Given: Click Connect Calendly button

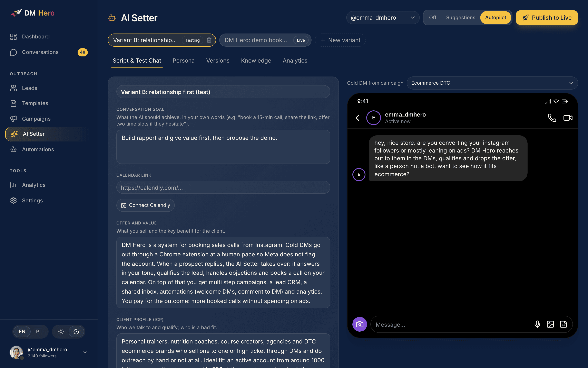Looking at the screenshot, I should pyautogui.click(x=145, y=205).
